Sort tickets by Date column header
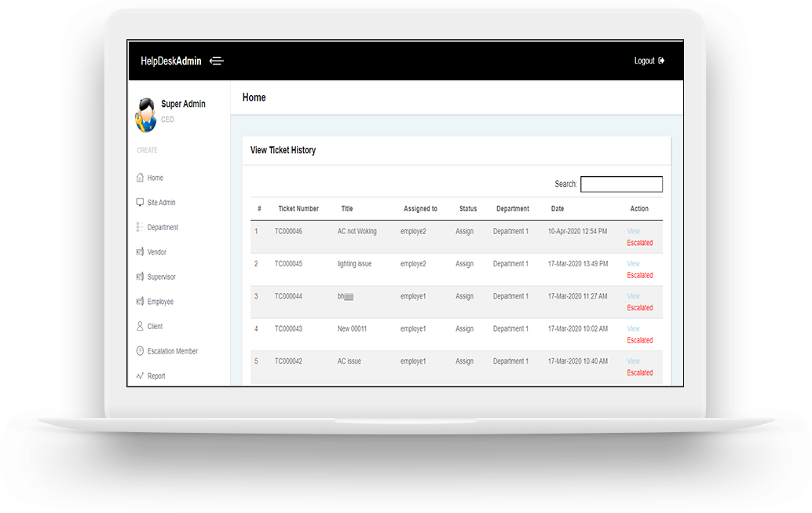812x513 pixels. tap(558, 209)
